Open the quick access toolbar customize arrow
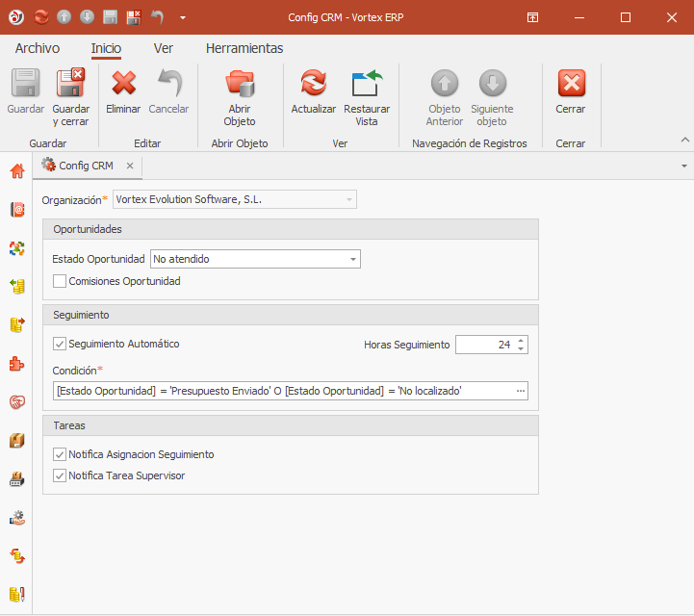 pyautogui.click(x=183, y=17)
